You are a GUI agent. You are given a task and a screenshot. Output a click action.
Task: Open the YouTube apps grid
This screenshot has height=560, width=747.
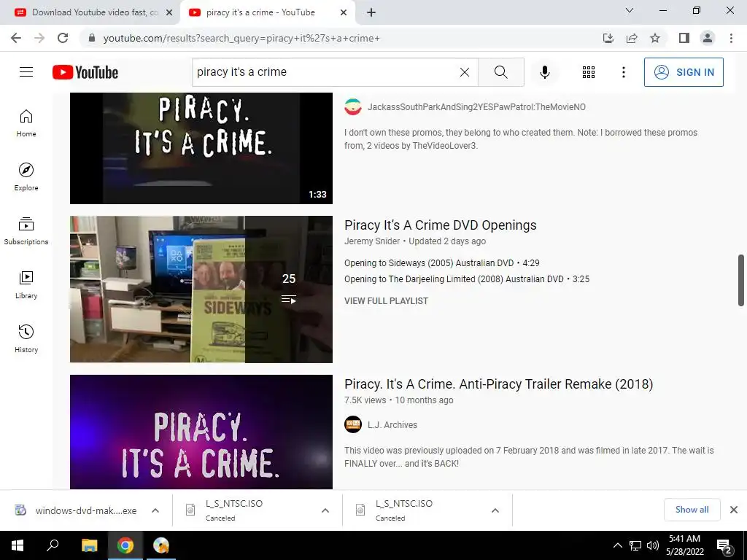point(589,72)
